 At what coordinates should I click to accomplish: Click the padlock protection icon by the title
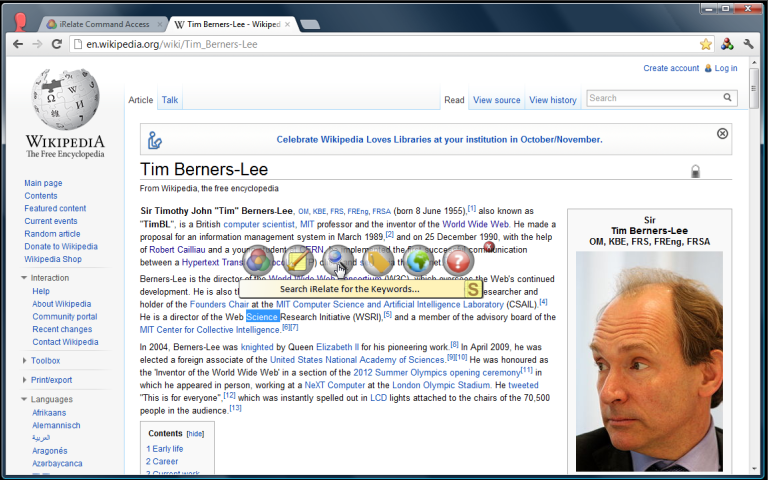[x=695, y=171]
